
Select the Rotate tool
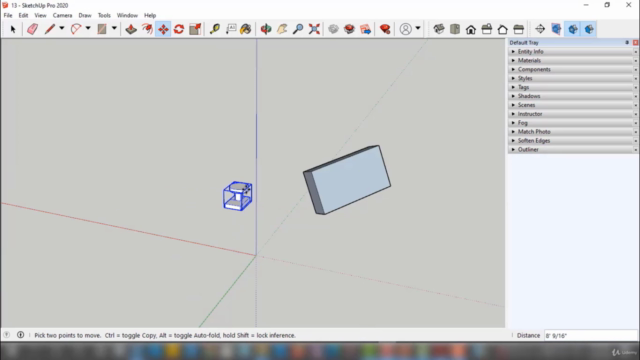point(179,29)
